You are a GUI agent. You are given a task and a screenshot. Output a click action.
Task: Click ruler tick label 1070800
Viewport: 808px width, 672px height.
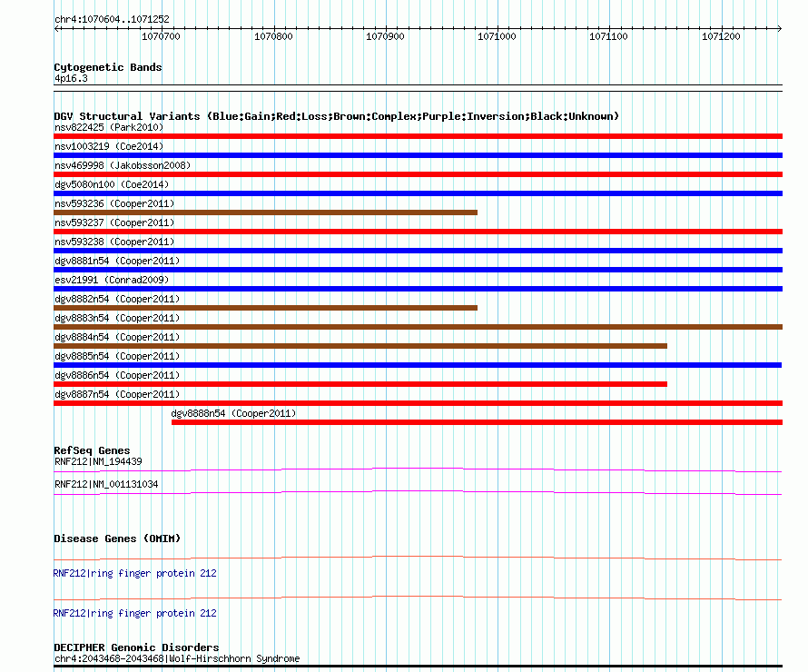(273, 36)
